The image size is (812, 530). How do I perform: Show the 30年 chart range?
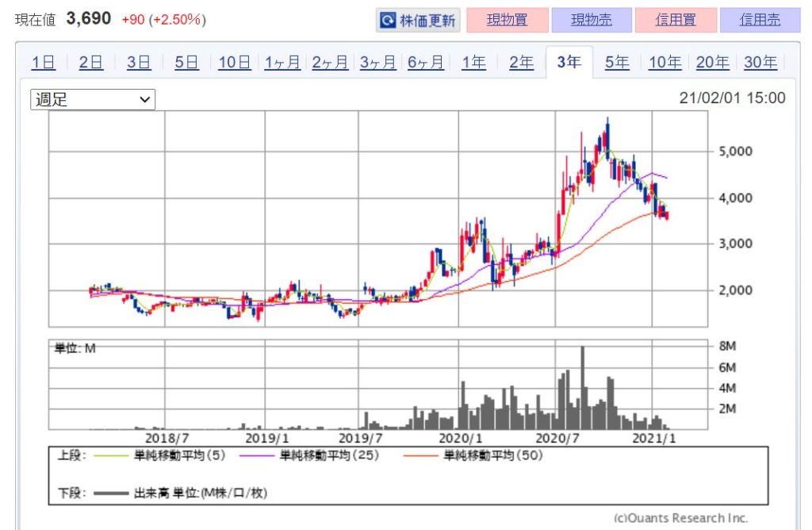click(x=760, y=63)
